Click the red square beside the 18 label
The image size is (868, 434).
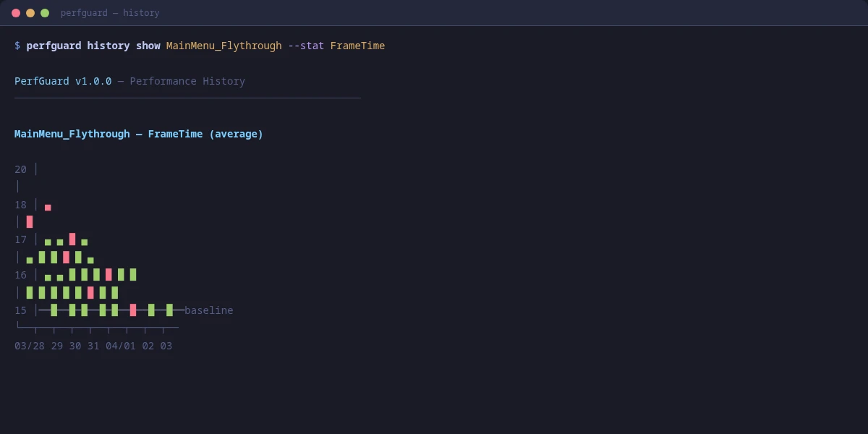[48, 208]
